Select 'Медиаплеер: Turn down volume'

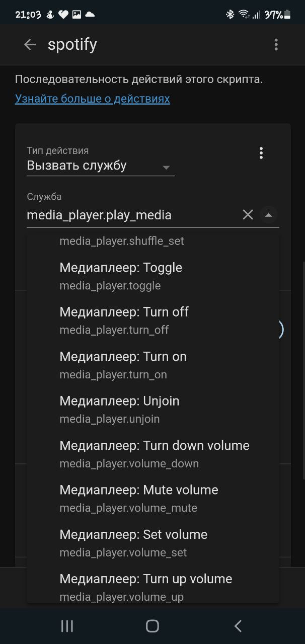pos(153,454)
